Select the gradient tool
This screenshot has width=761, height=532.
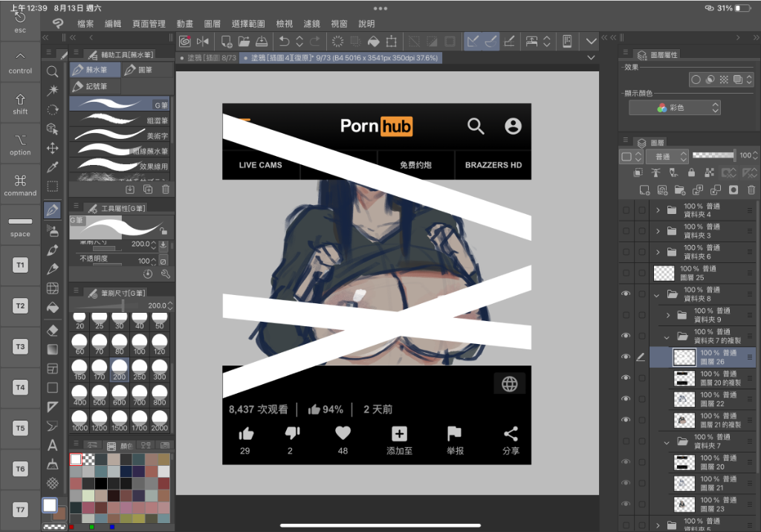point(53,349)
